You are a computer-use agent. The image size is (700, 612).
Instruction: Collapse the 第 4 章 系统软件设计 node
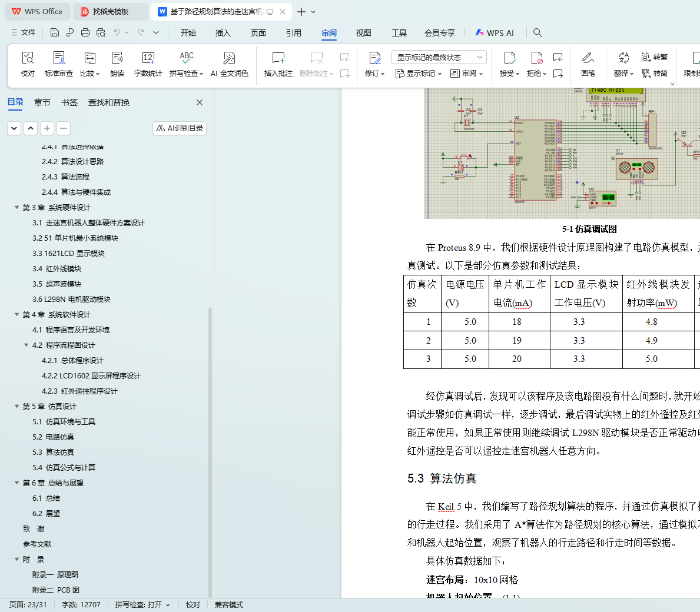pos(16,314)
